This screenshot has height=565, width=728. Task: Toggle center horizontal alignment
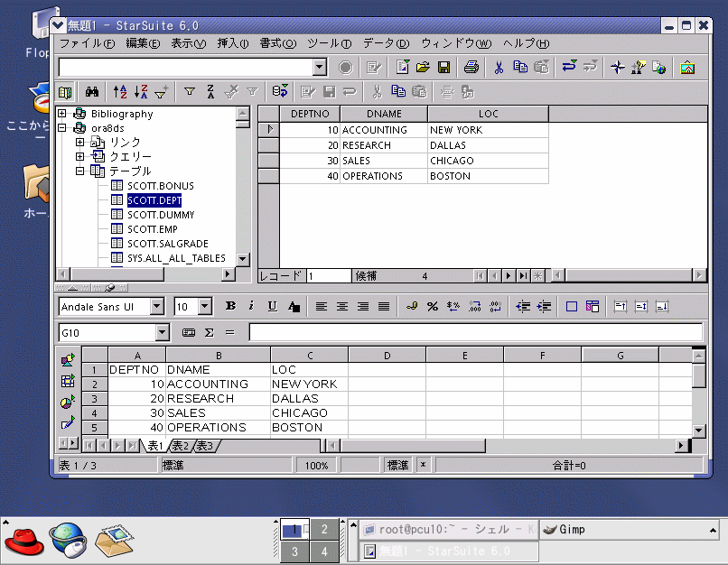[x=342, y=306]
